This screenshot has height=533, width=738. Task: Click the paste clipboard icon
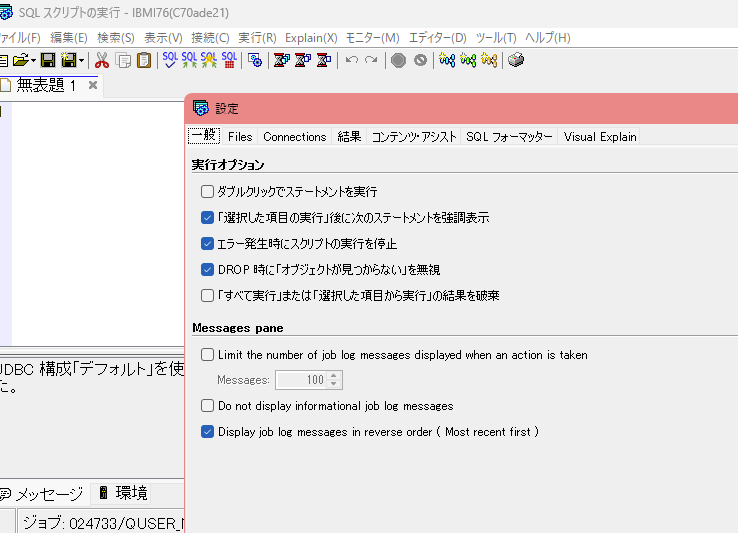(x=144, y=60)
